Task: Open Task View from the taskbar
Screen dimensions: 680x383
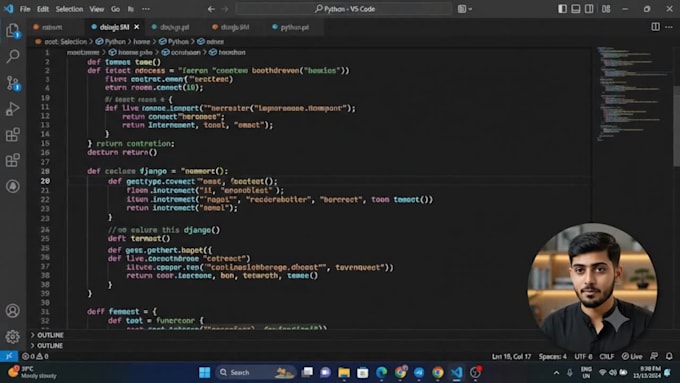Action: pyautogui.click(x=307, y=372)
